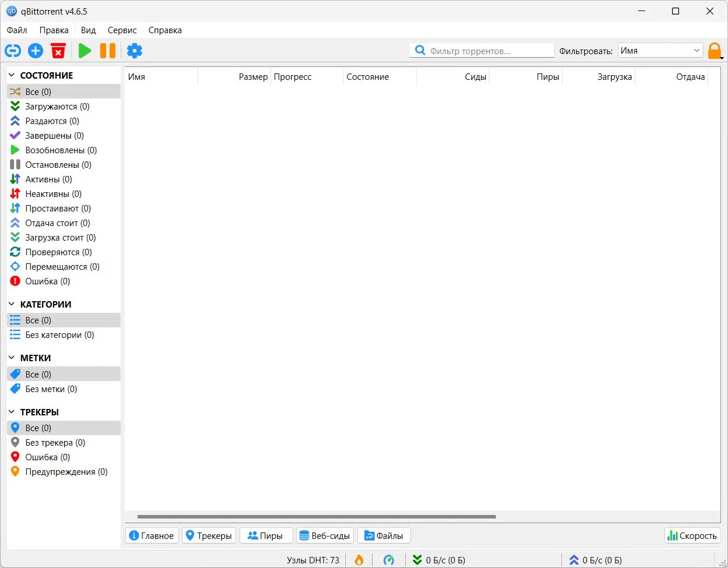Screen dimensions: 728x568
Task: Click connection status icon in status bar
Action: tap(389, 560)
